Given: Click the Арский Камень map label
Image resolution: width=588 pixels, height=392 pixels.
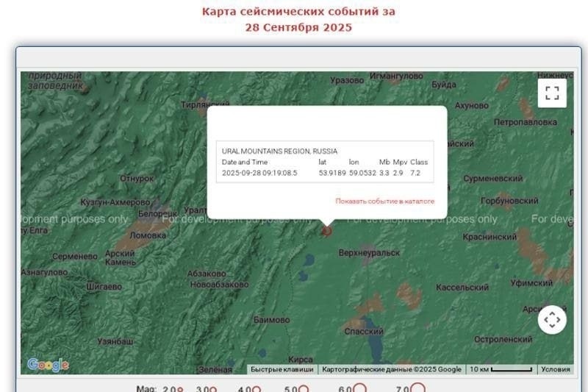Looking at the screenshot, I should (x=120, y=257).
